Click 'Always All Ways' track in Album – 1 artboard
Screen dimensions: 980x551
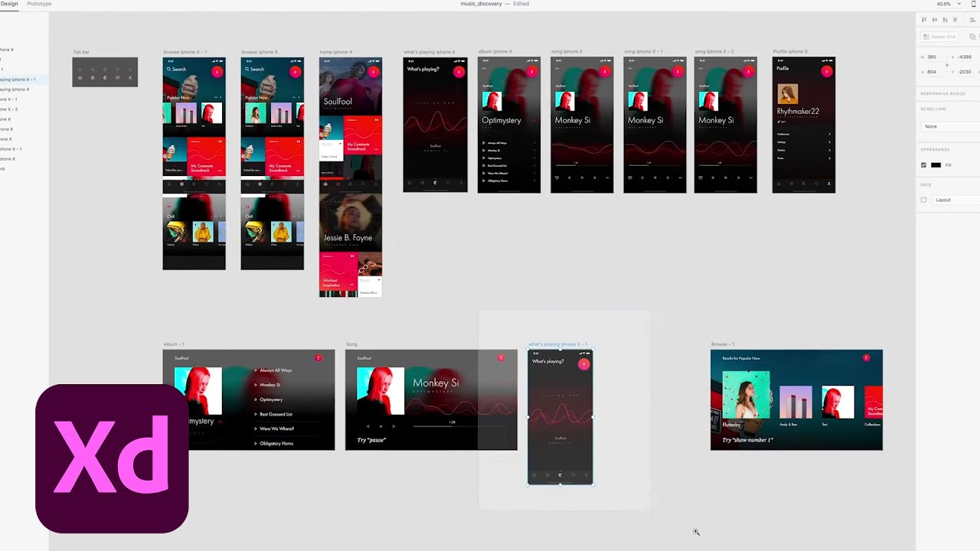click(x=274, y=370)
